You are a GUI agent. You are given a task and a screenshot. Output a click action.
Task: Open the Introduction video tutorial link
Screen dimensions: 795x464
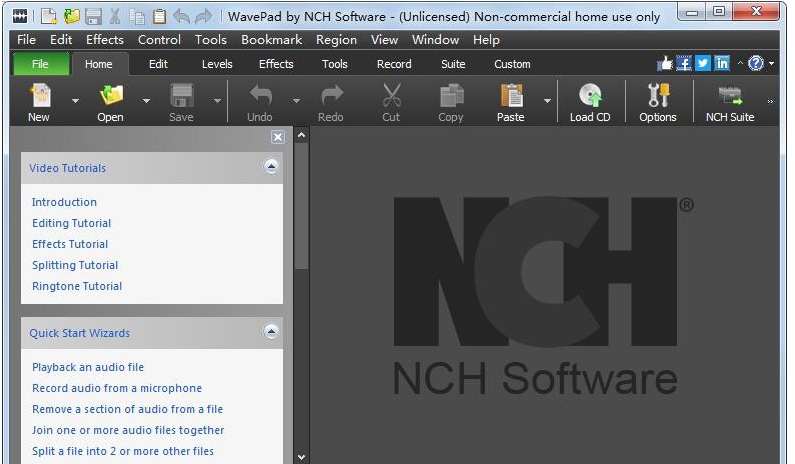[x=64, y=202]
